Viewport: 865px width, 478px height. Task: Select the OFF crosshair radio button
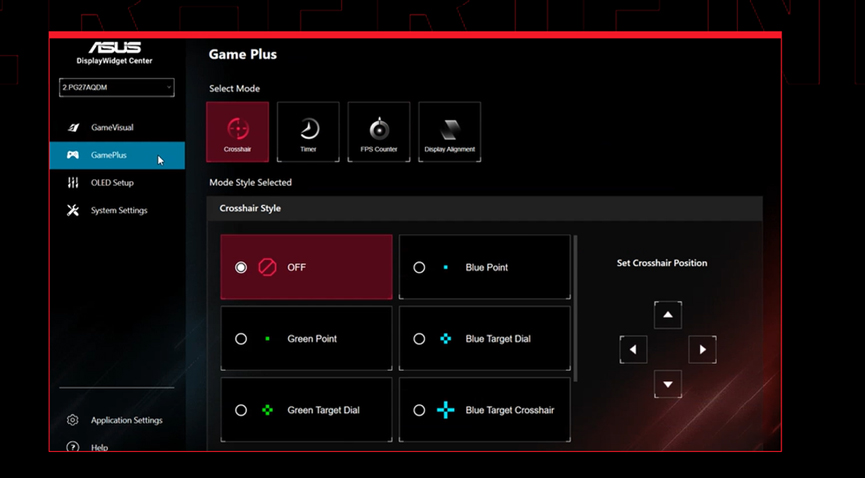pyautogui.click(x=241, y=267)
